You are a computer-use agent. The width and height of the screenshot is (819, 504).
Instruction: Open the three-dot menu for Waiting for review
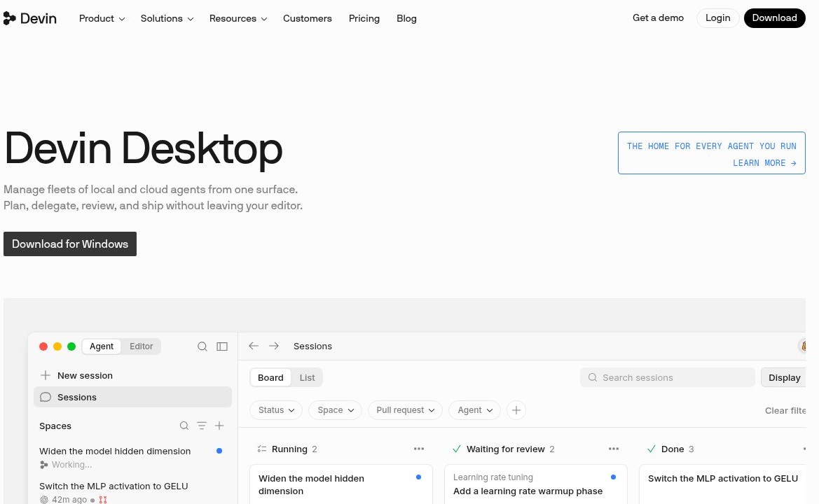coord(614,449)
